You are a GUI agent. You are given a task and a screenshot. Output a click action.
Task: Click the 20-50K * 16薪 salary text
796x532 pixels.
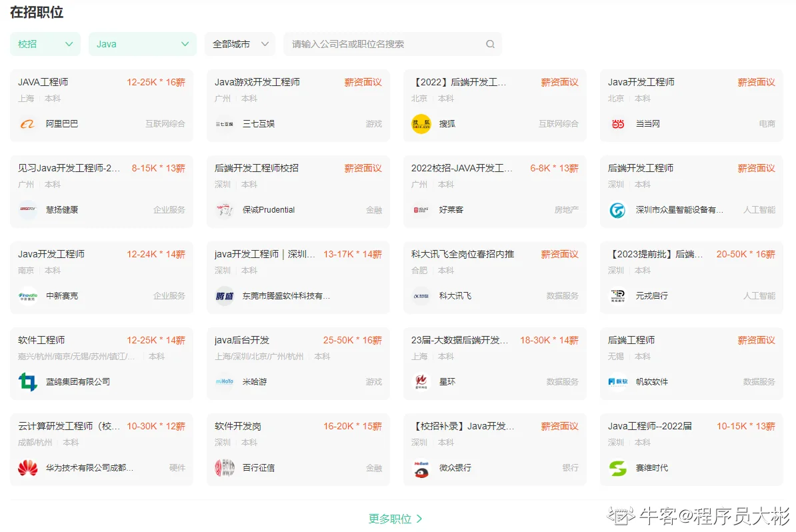point(746,254)
